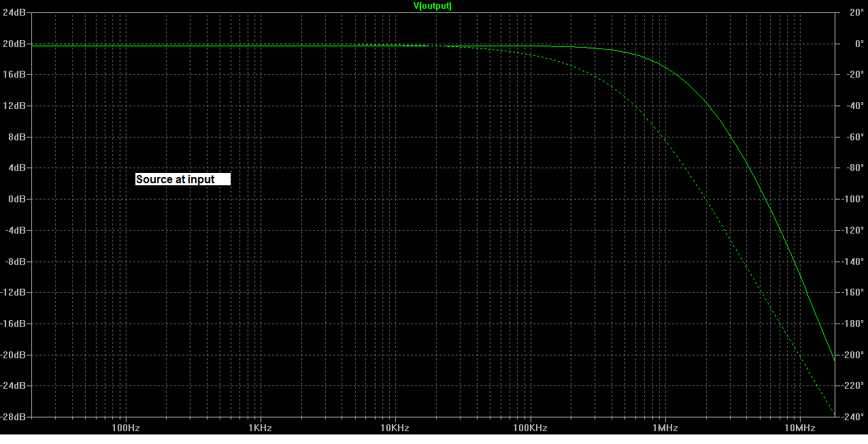Click the -24dB magnitude axis label
The height and width of the screenshot is (444, 868).
[13, 385]
